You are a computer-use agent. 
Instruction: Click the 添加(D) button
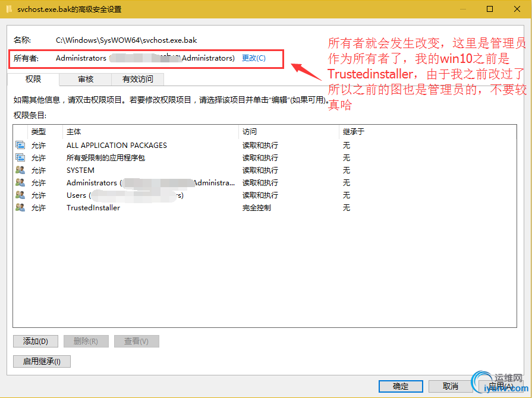tap(36, 342)
